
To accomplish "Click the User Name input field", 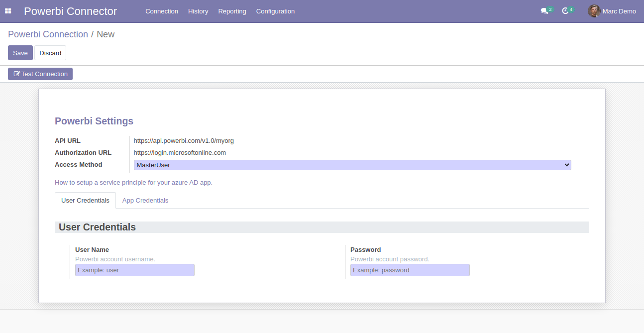I will [x=134, y=270].
